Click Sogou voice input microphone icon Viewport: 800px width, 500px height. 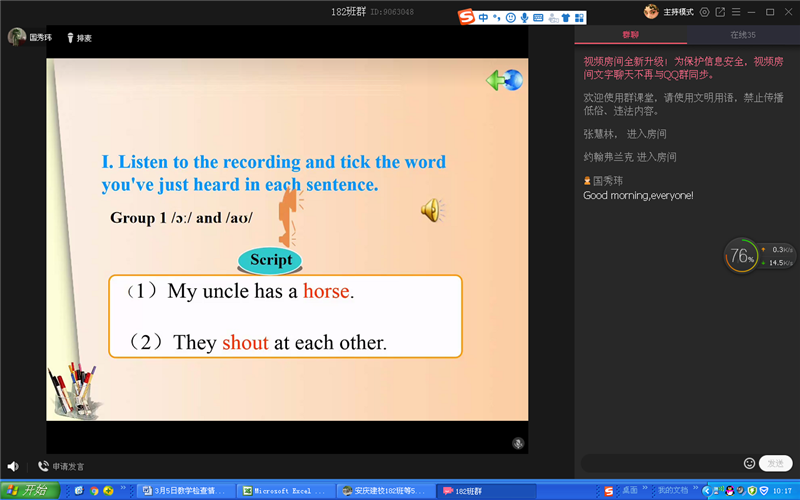click(x=524, y=18)
